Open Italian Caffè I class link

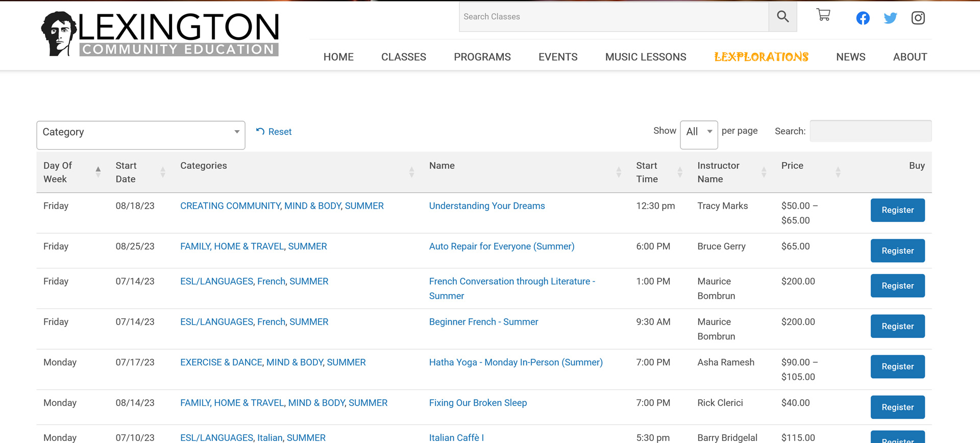[456, 437]
